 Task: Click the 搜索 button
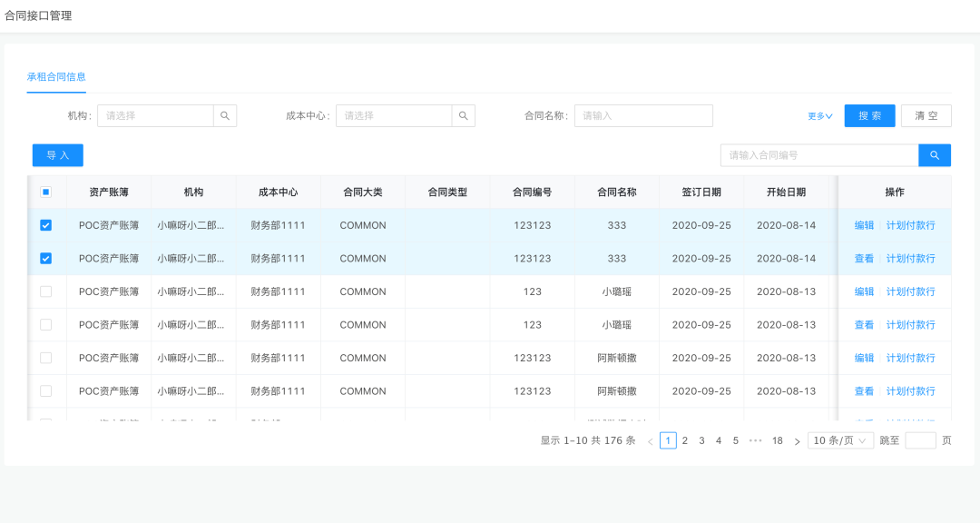coord(869,116)
